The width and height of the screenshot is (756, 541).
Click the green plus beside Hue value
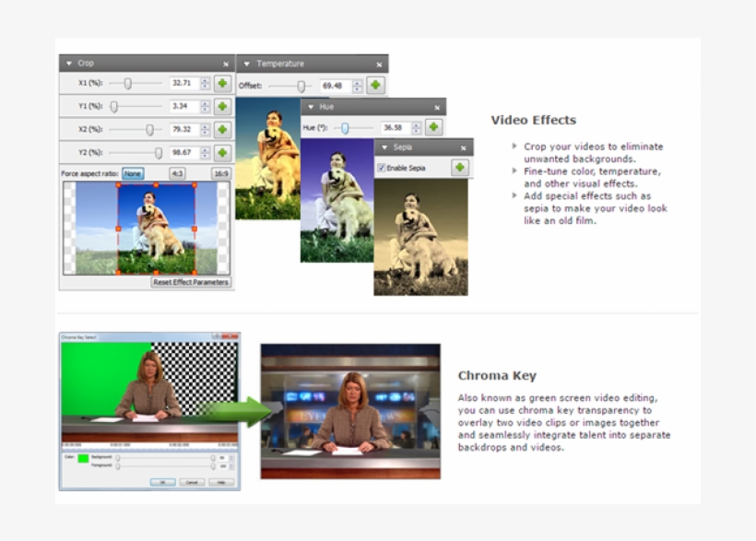click(433, 127)
